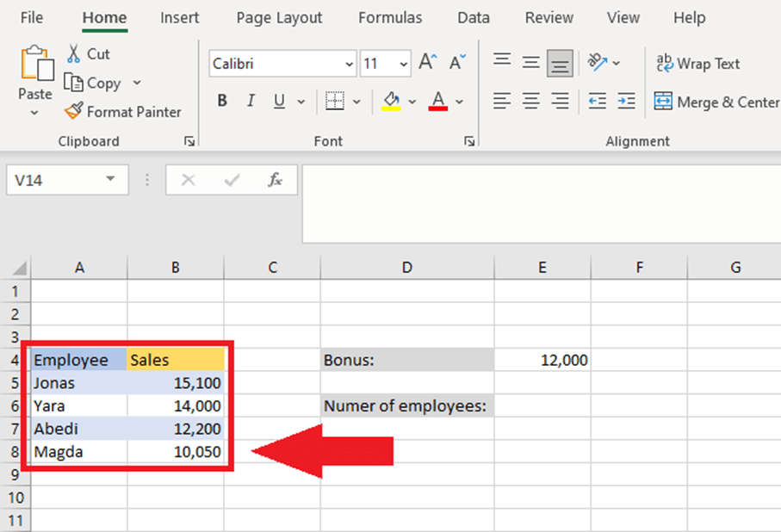The height and width of the screenshot is (532, 781).
Task: Select the Sales header cell
Action: tap(176, 360)
